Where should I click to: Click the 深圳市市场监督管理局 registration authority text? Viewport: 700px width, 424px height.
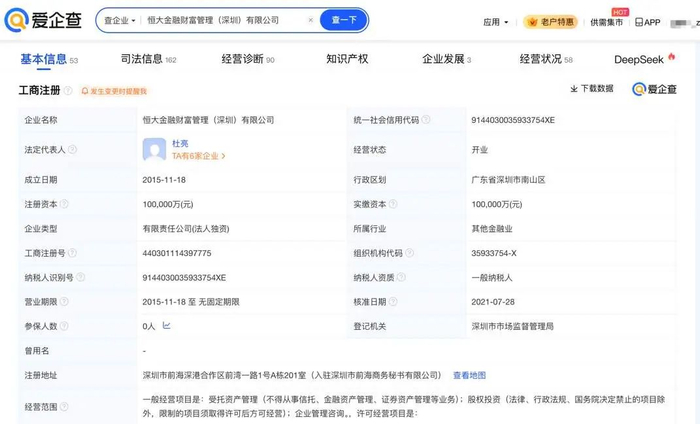click(x=512, y=326)
